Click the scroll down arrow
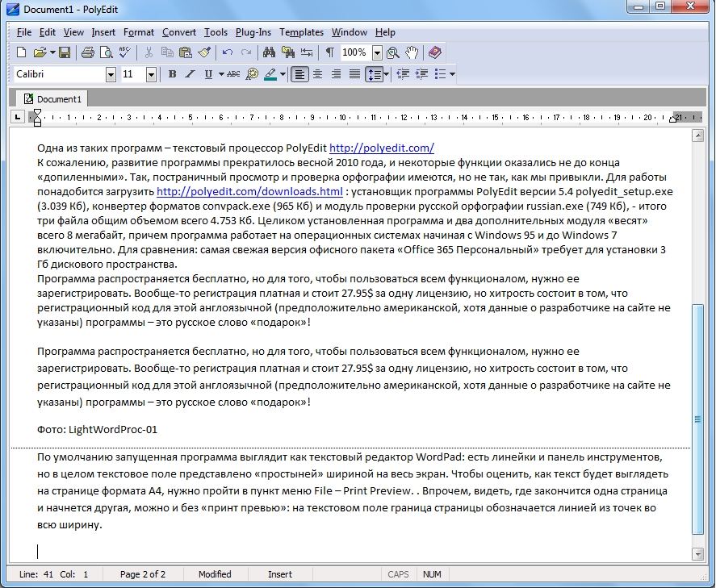This screenshot has width=716, height=588. 697,554
